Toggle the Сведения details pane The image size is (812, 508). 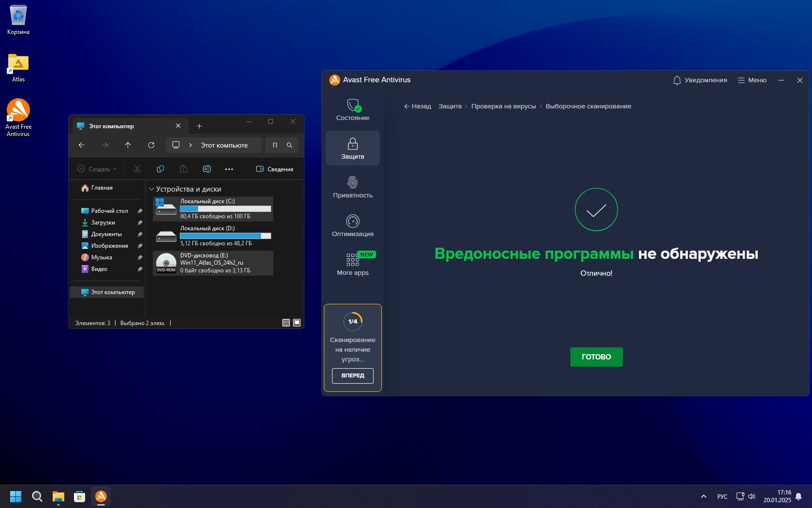coord(275,169)
